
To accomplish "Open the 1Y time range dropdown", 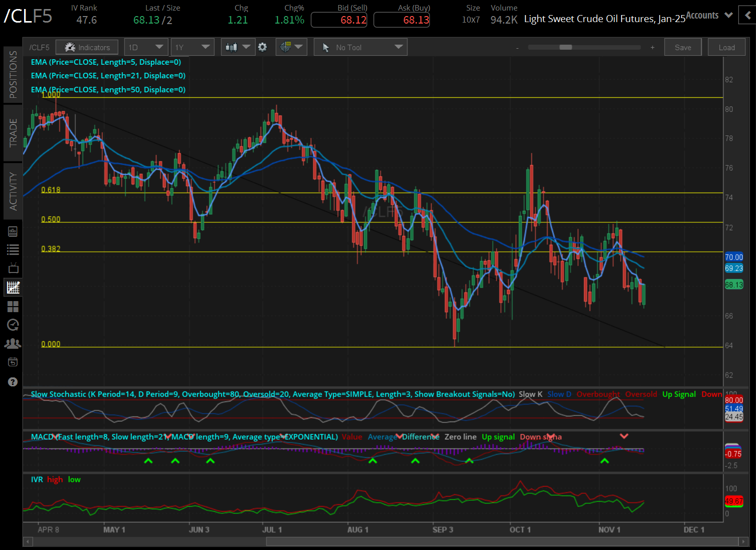I will [x=192, y=47].
